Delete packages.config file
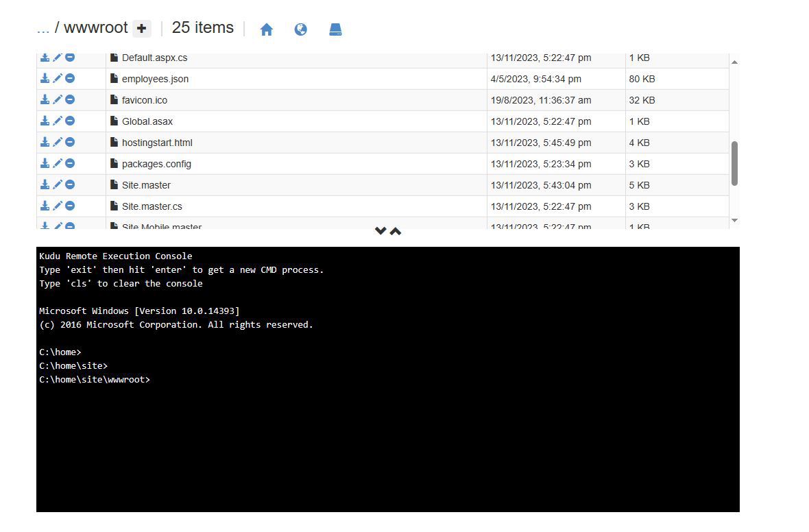Screen dimensions: 809x532 70,163
